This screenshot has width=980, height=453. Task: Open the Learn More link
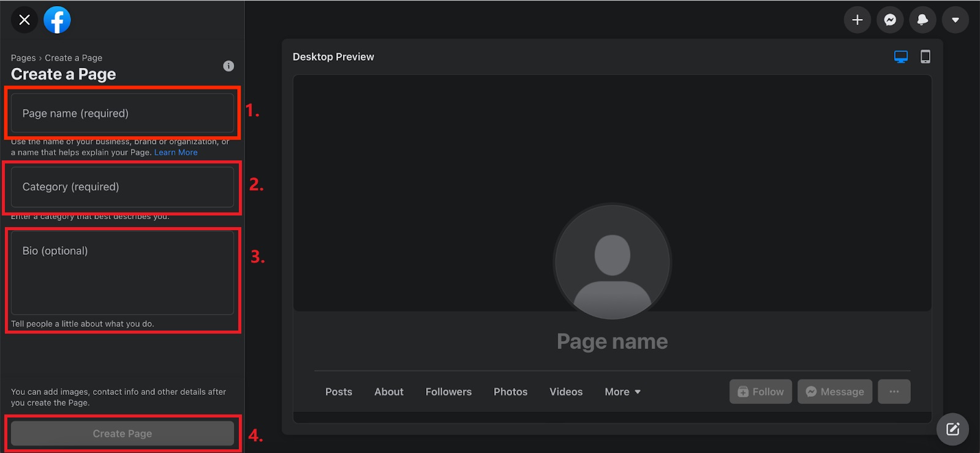point(176,152)
